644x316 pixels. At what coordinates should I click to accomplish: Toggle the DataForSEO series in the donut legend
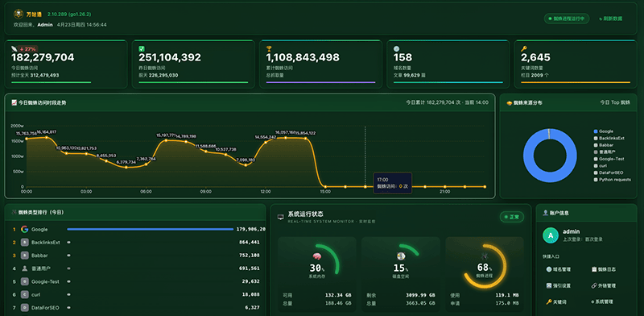(x=609, y=173)
